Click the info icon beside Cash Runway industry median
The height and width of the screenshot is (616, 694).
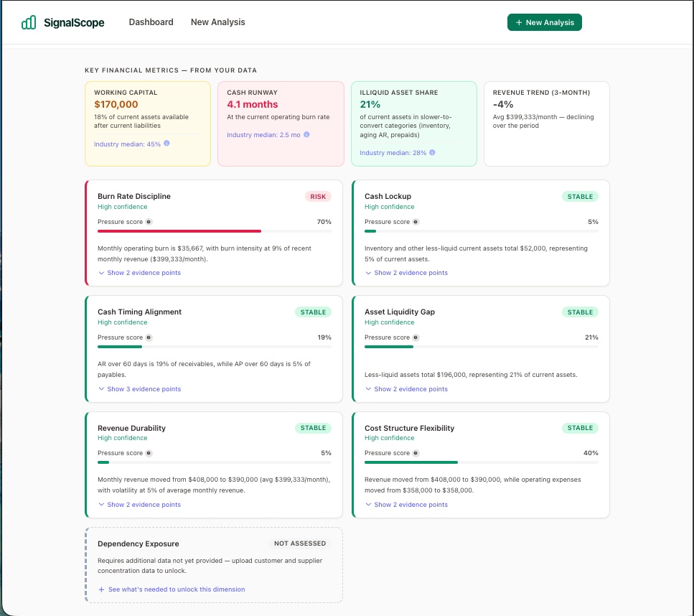(306, 135)
